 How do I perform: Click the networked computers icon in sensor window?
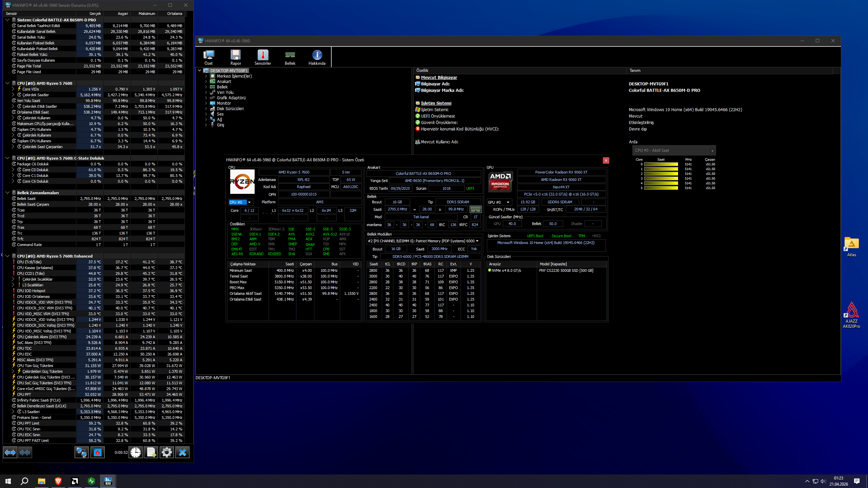coord(81,452)
